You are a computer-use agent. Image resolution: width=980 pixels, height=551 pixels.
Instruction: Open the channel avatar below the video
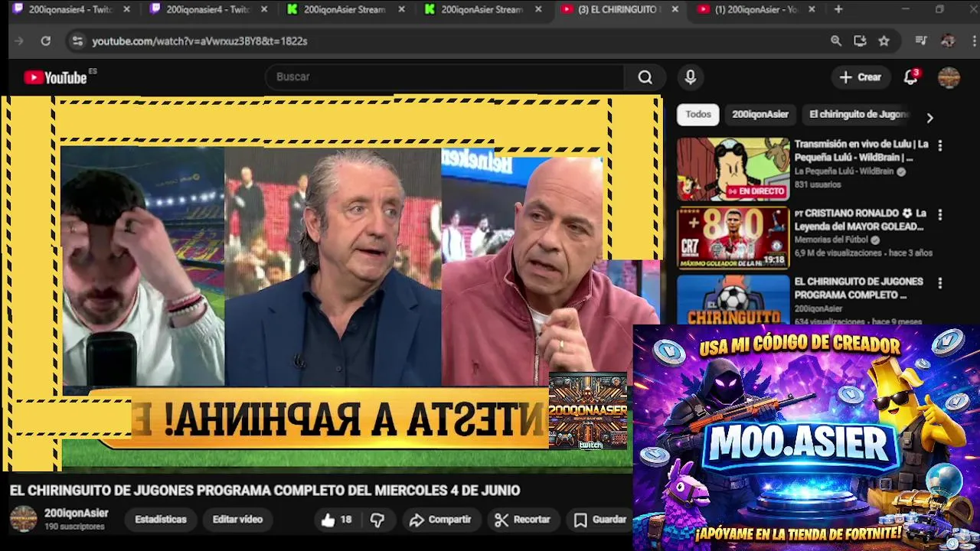point(23,519)
